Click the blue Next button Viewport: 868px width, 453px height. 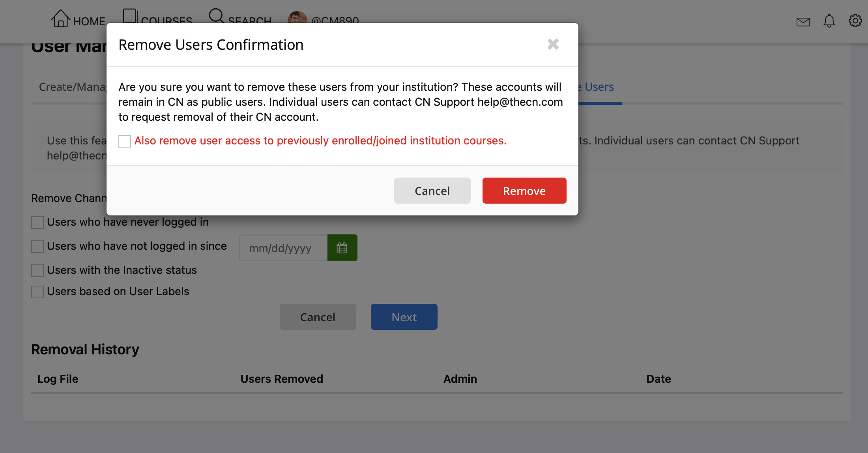[x=404, y=317]
